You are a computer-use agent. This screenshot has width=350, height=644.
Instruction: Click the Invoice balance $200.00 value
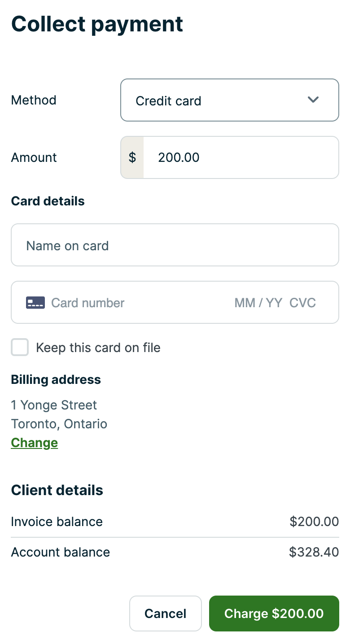(314, 522)
